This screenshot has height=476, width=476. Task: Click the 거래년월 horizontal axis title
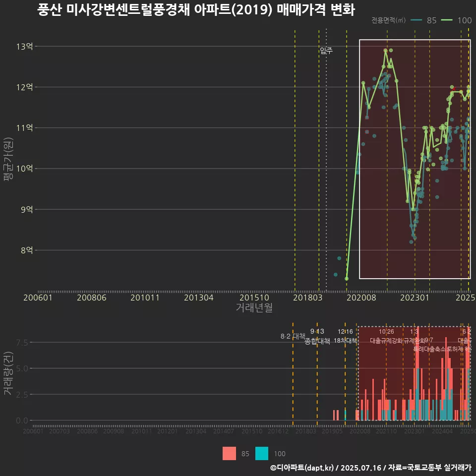pos(254,307)
